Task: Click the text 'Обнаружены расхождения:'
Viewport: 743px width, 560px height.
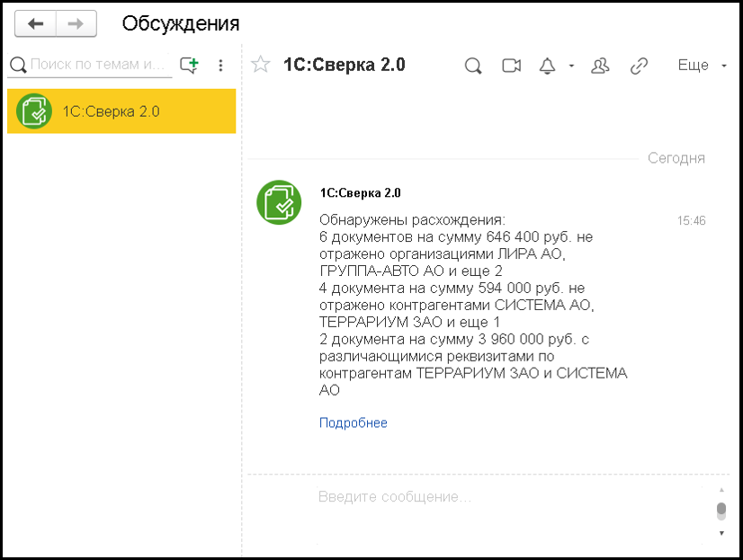Action: click(412, 220)
